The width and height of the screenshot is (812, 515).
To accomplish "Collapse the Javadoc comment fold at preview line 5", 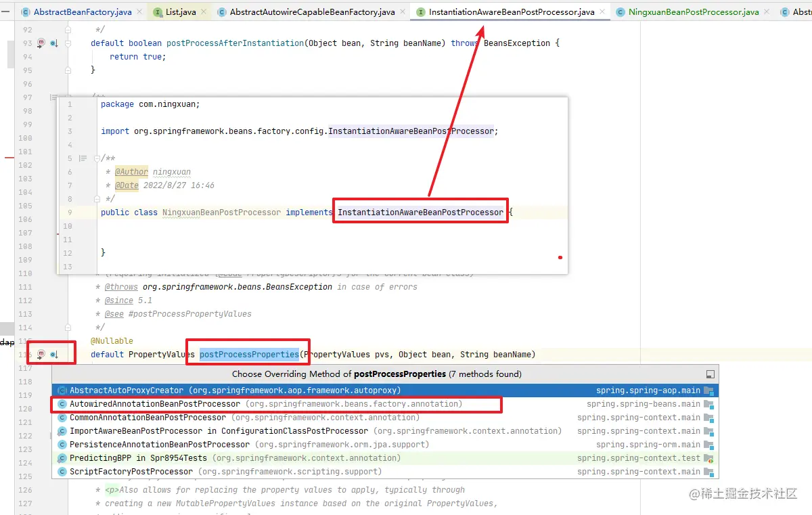I will 97,158.
